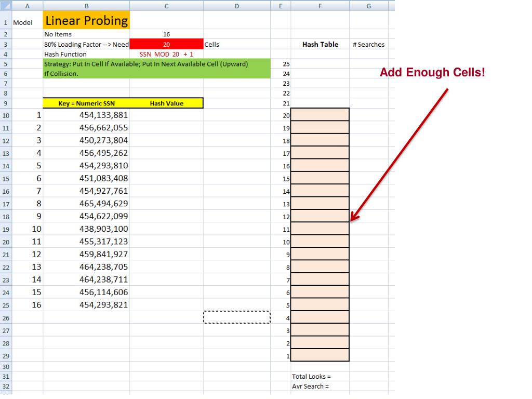Click the No Items value 16
The width and height of the screenshot is (532, 399).
167,34
